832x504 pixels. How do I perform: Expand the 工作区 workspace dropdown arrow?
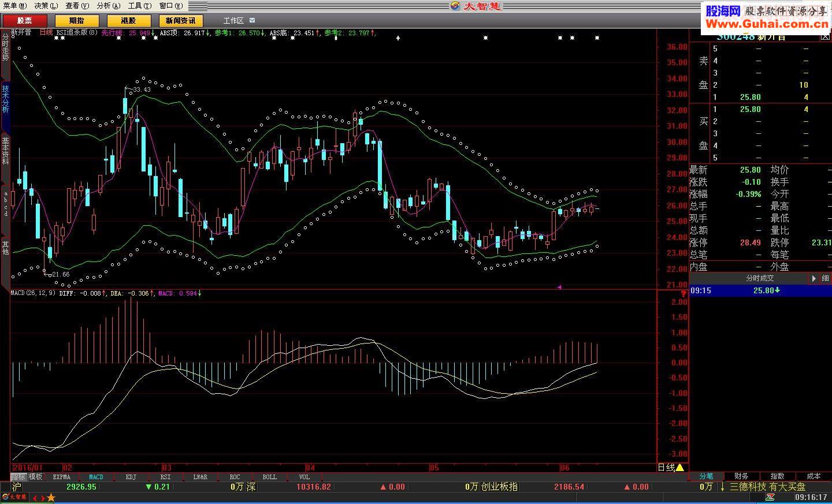(252, 20)
